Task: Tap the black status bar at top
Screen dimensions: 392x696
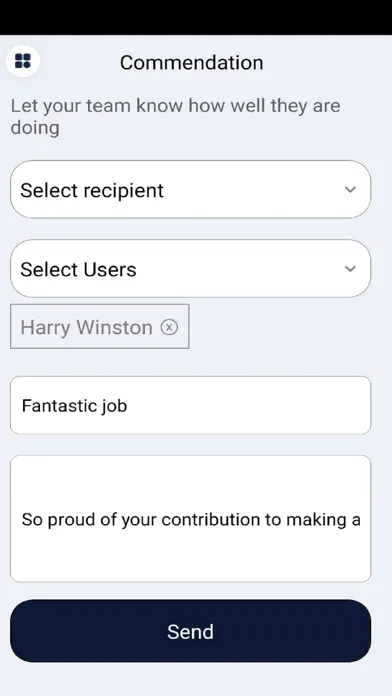Action: pos(196,17)
